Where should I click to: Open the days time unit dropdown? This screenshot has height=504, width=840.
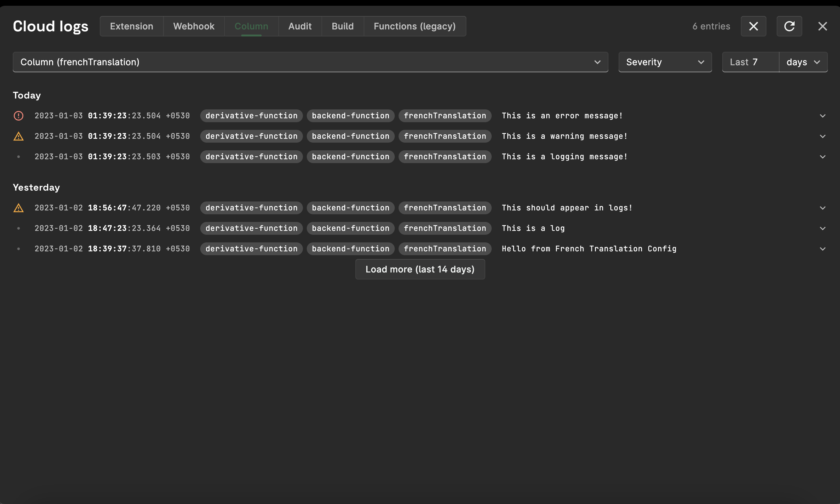click(x=803, y=62)
